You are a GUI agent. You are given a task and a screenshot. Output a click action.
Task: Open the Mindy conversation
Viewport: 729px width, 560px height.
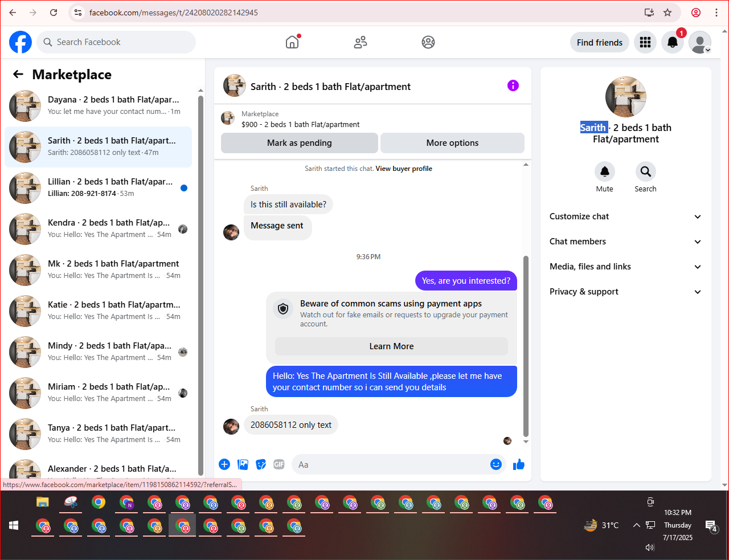click(x=99, y=352)
